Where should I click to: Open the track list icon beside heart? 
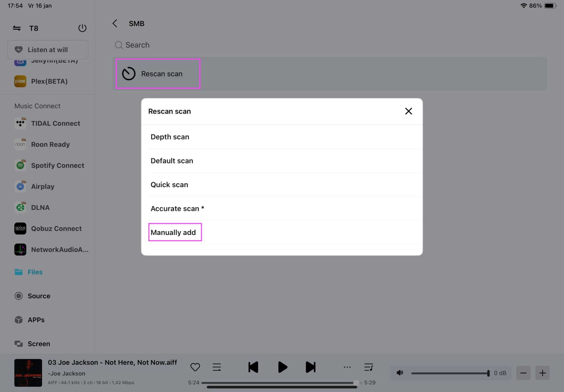[x=217, y=367]
